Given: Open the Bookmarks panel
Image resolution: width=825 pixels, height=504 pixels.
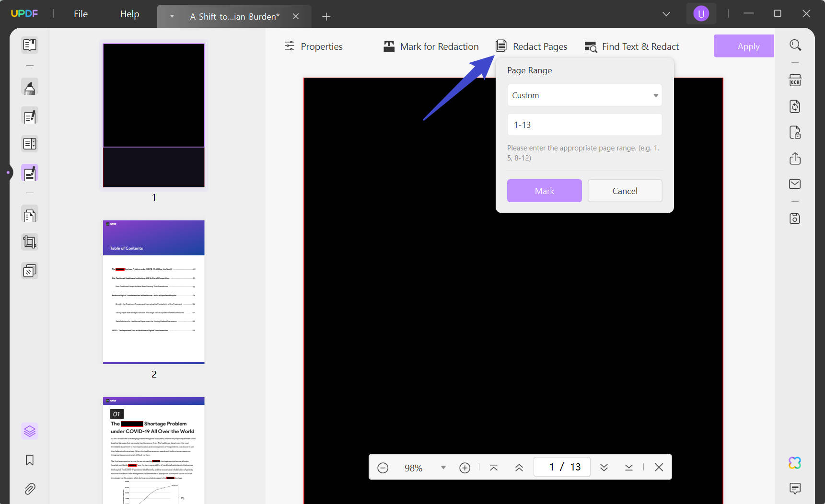Looking at the screenshot, I should [x=30, y=460].
